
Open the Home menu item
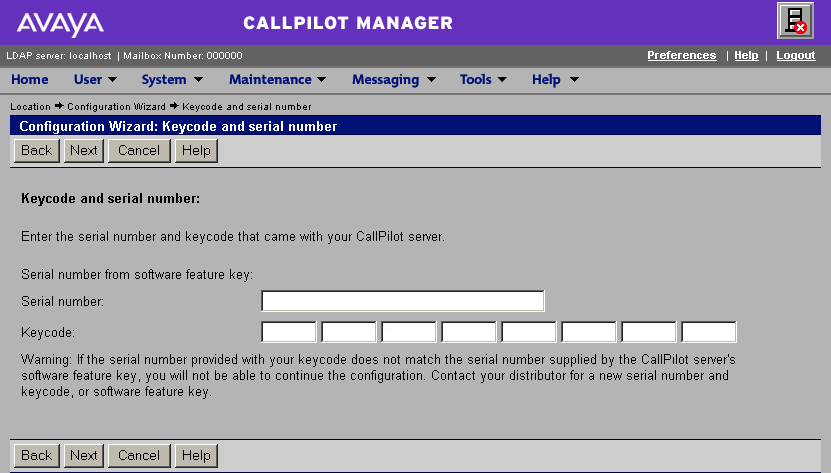30,80
